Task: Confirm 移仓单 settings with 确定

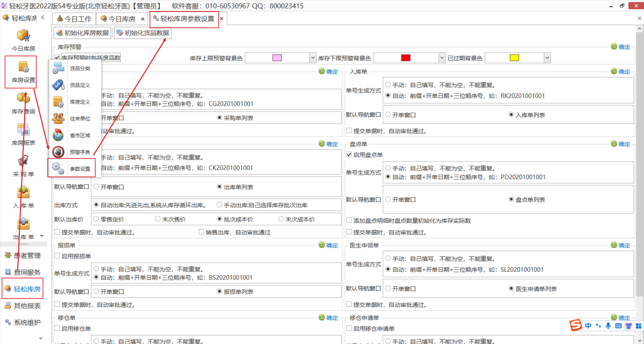Action: [x=328, y=318]
